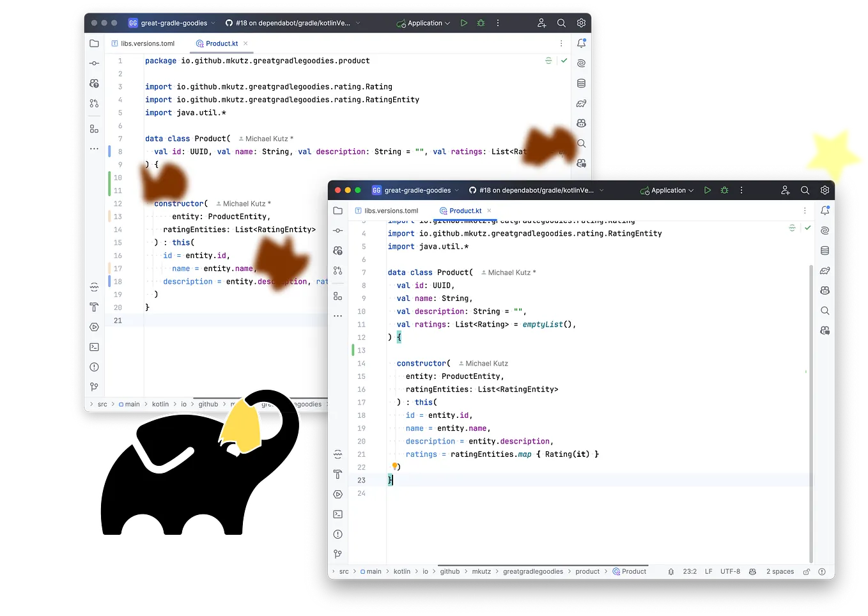Open the IDE settings gear icon

pyautogui.click(x=825, y=190)
